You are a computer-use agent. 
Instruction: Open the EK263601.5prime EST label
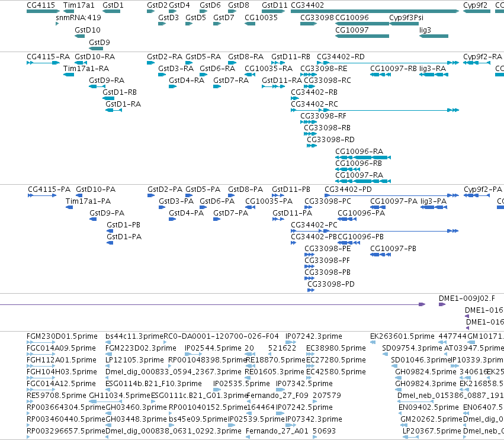(402, 336)
